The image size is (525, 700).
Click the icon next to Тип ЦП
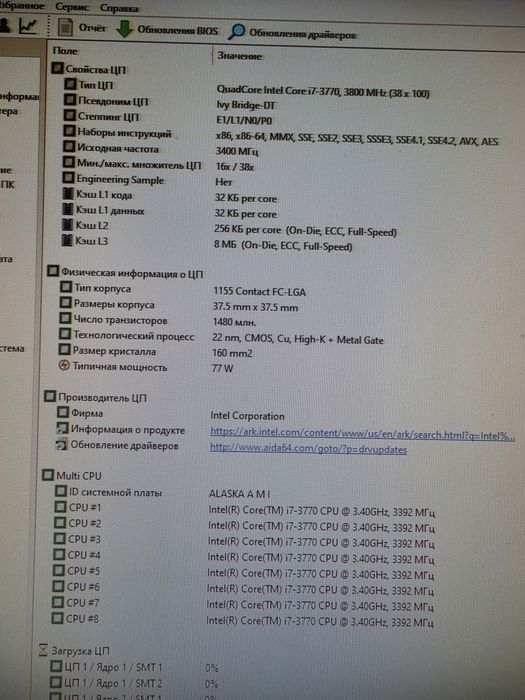click(70, 83)
